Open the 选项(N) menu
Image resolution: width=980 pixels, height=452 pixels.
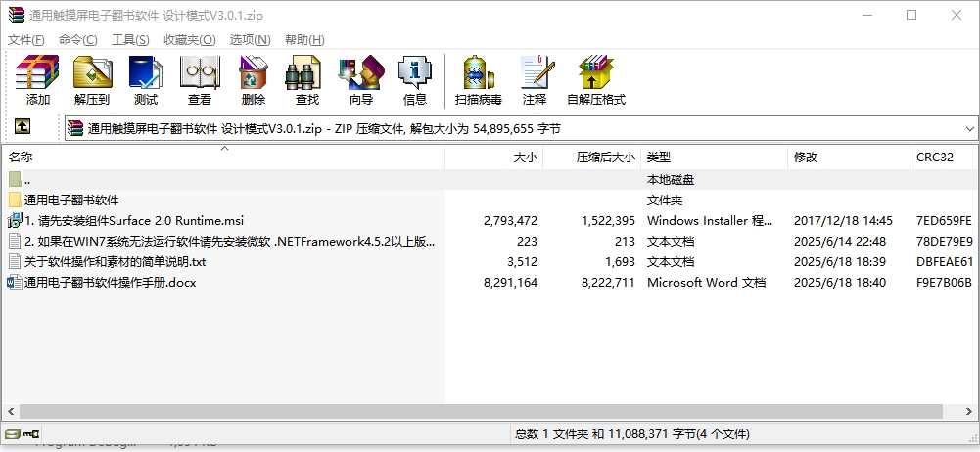pos(250,40)
